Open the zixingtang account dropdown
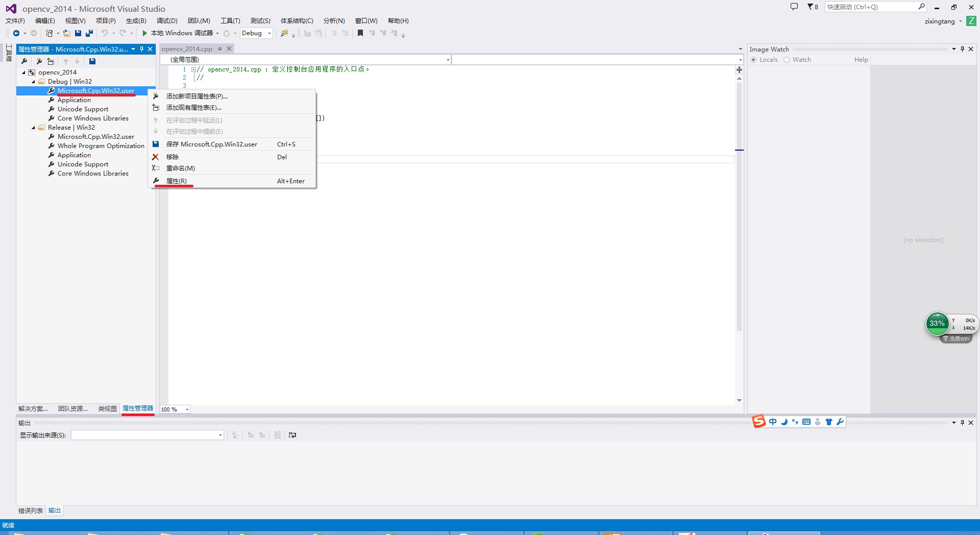Image resolution: width=980 pixels, height=535 pixels. click(x=960, y=21)
